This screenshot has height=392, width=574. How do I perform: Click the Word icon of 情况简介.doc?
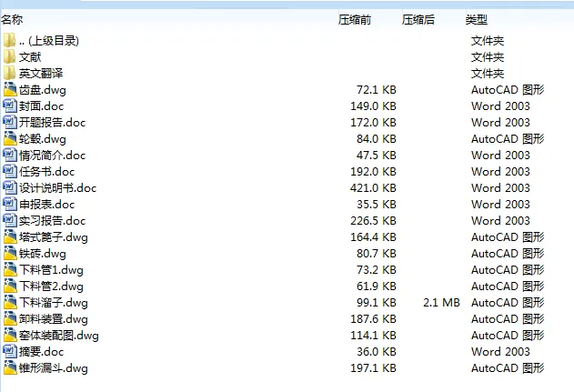tap(10, 155)
